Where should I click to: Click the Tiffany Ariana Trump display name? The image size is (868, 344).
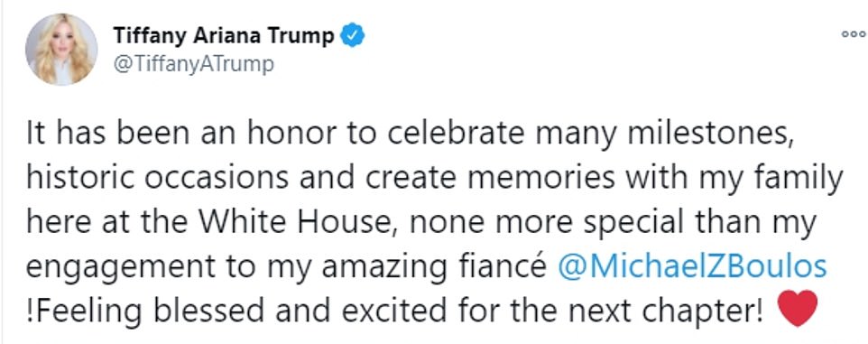[224, 36]
